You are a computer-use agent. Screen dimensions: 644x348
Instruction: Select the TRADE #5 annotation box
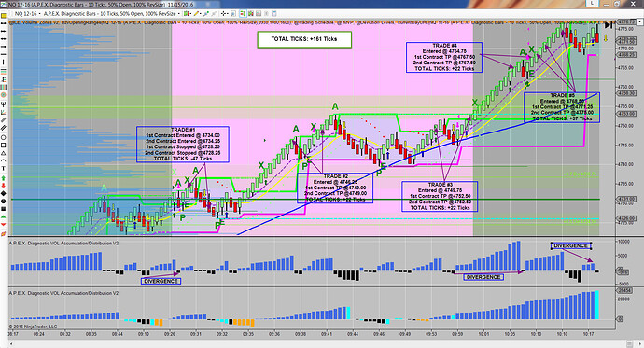point(562,107)
